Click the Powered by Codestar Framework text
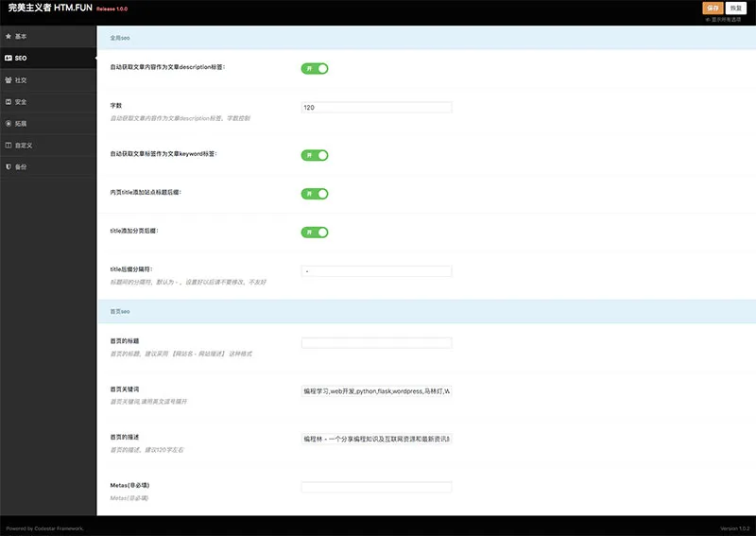756x536 pixels. click(x=44, y=528)
